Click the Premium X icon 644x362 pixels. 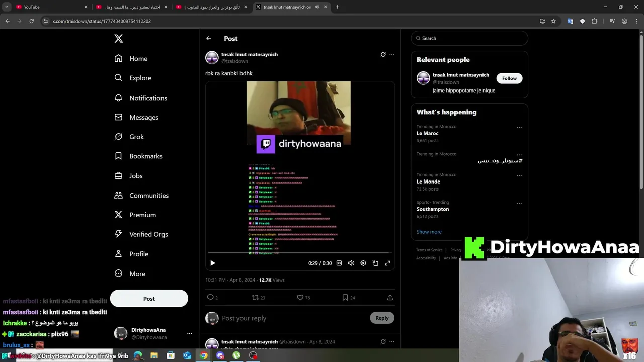tap(118, 215)
